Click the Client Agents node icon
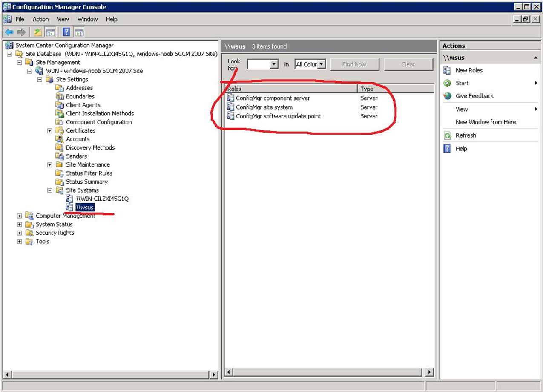This screenshot has width=543, height=392. 59,105
